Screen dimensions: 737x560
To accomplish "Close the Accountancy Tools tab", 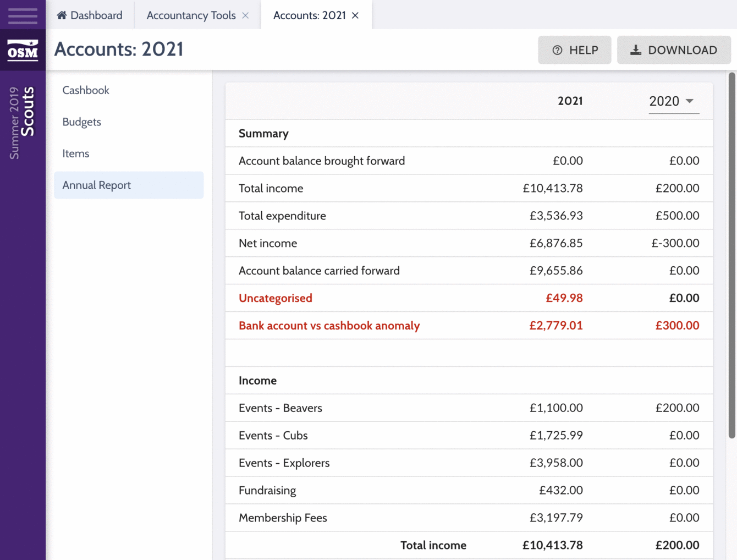I will 246,15.
